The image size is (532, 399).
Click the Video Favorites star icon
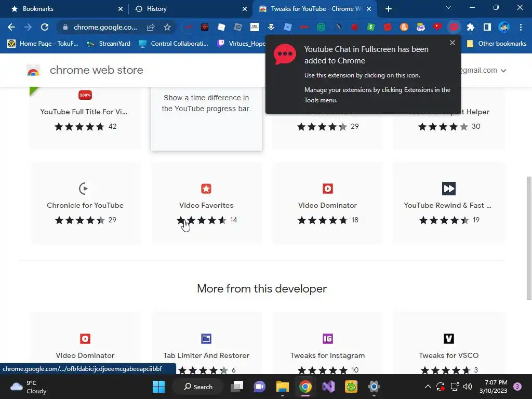[206, 189]
